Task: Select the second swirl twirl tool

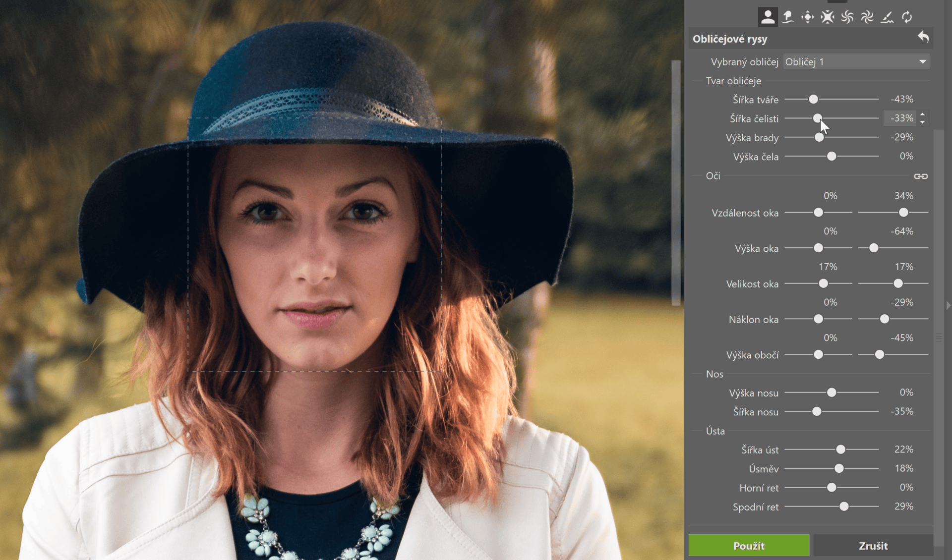Action: tap(867, 17)
